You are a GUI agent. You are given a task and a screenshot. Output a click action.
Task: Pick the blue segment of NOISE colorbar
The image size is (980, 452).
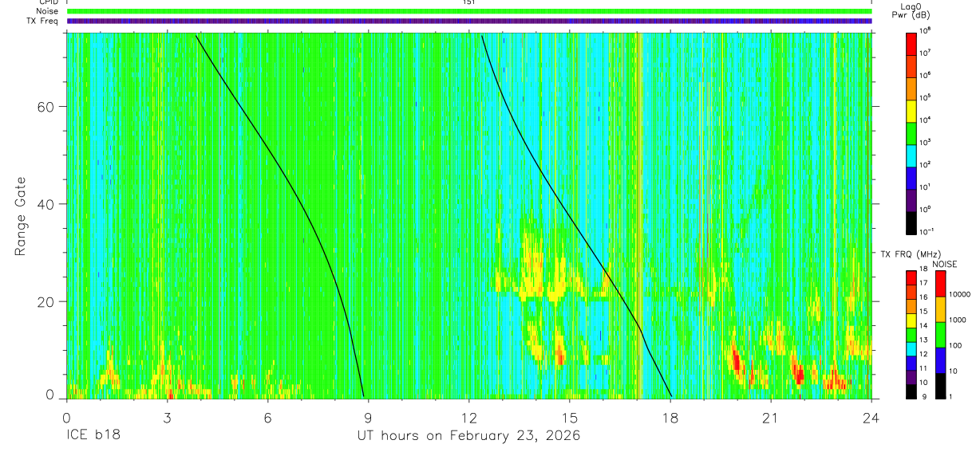click(940, 360)
